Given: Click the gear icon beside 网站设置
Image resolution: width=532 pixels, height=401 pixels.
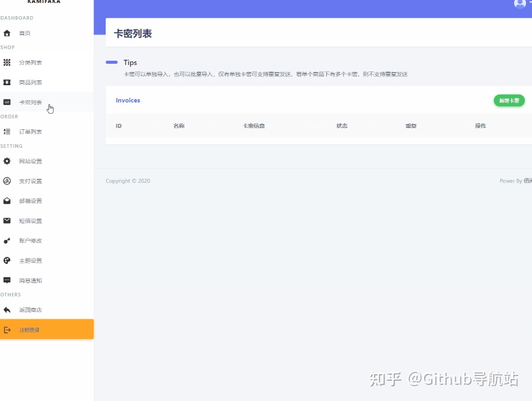Looking at the screenshot, I should pos(7,161).
